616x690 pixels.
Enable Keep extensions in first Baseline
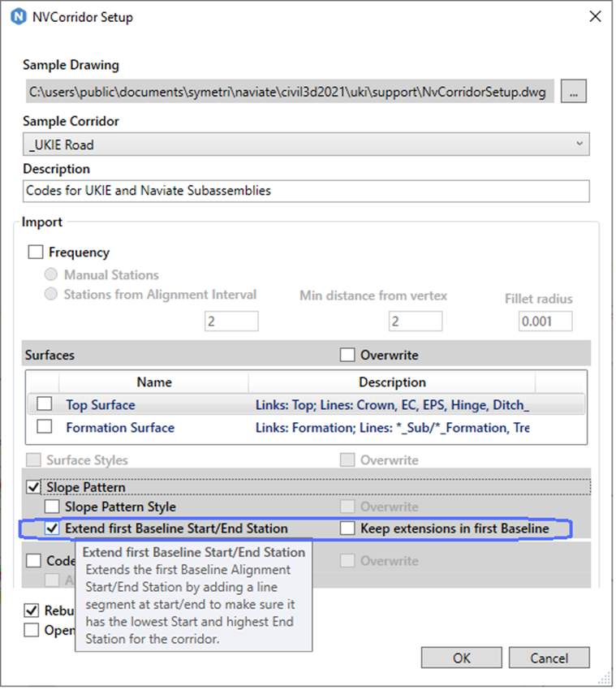click(347, 528)
